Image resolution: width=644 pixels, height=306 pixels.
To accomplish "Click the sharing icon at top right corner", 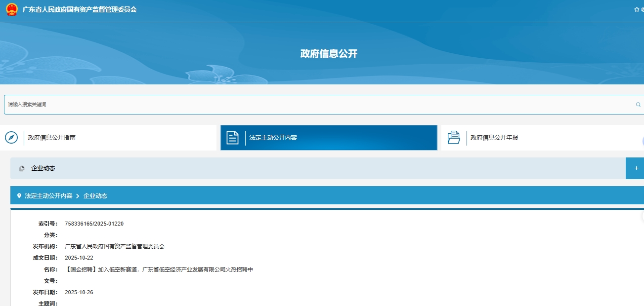I will [642, 9].
